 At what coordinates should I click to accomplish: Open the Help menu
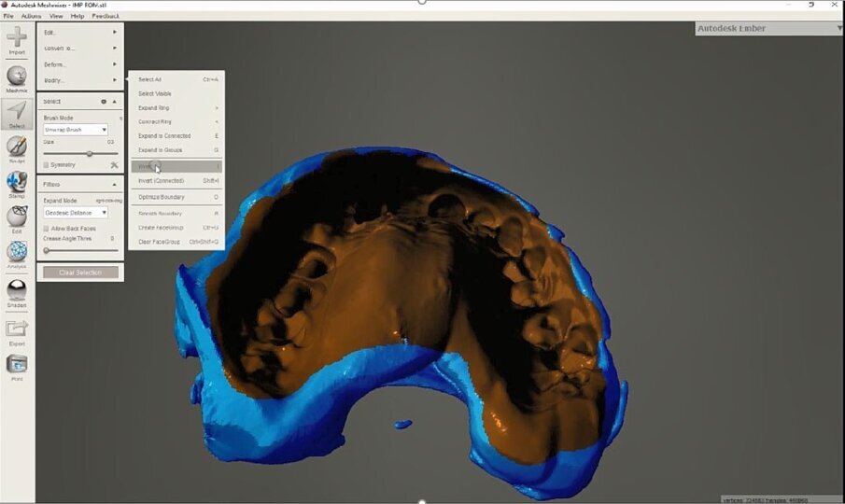[77, 16]
